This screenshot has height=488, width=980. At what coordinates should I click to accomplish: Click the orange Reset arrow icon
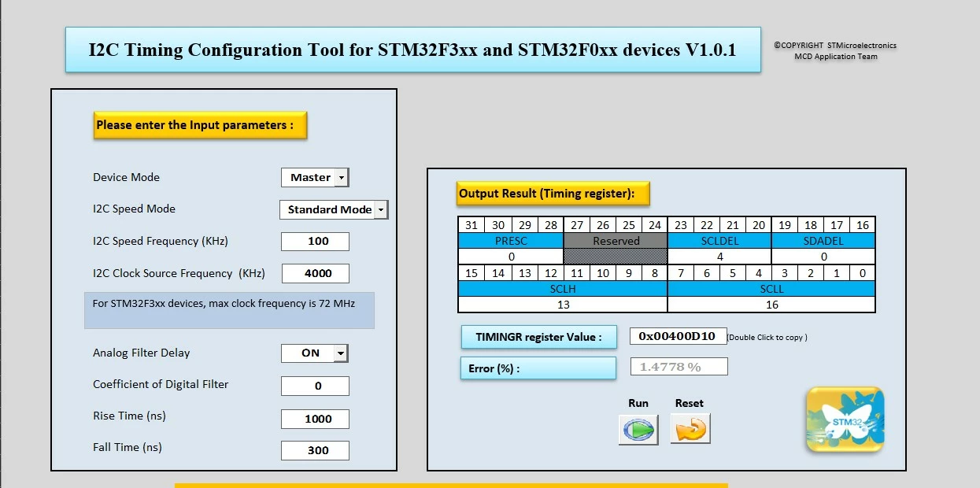point(690,429)
